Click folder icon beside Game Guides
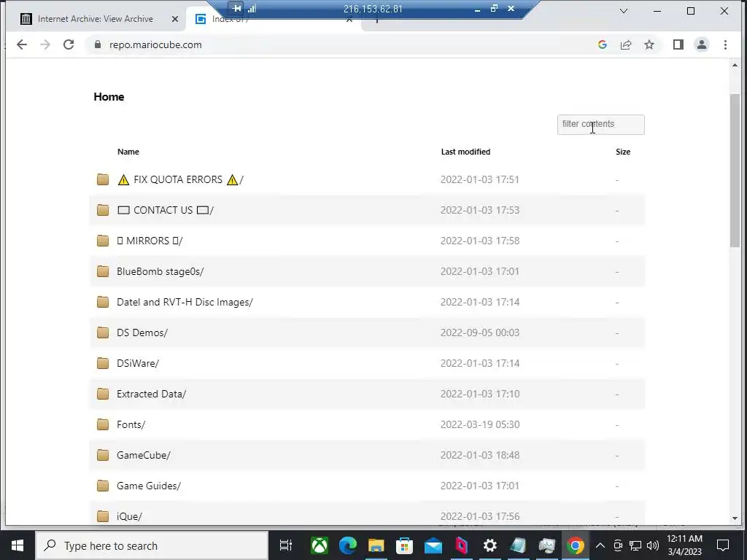747x560 pixels. point(103,486)
